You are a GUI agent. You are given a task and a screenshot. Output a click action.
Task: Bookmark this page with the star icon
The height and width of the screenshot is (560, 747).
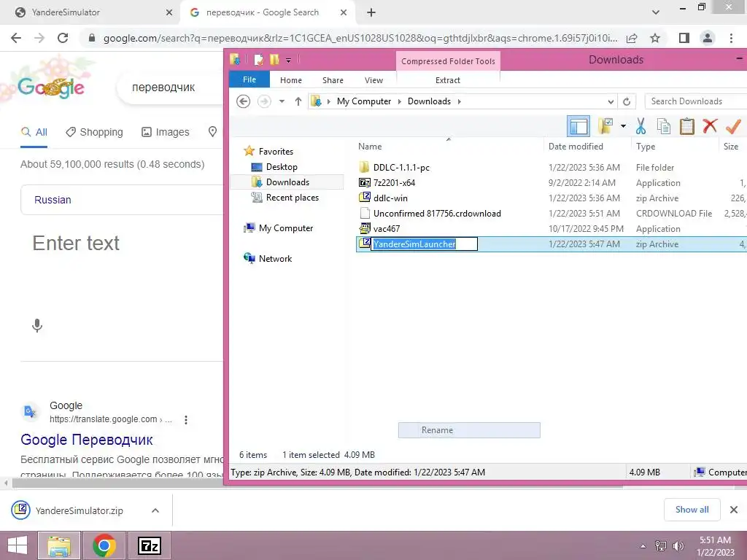(x=655, y=38)
